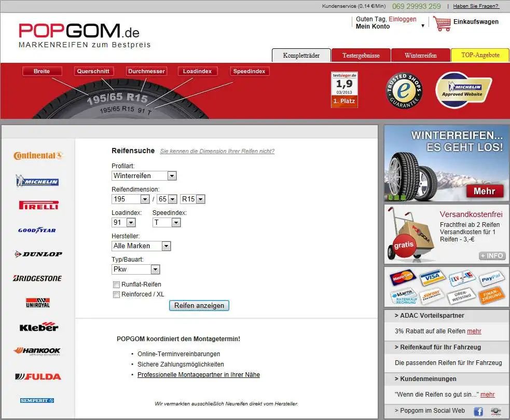Click the gratis shipping cart image
Image resolution: width=510 pixels, height=420 pixels.
(x=411, y=234)
